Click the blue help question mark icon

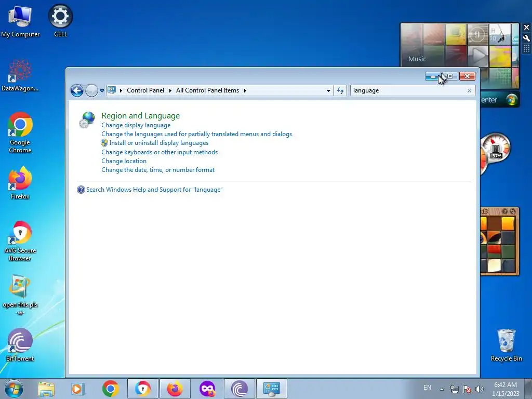click(x=81, y=190)
